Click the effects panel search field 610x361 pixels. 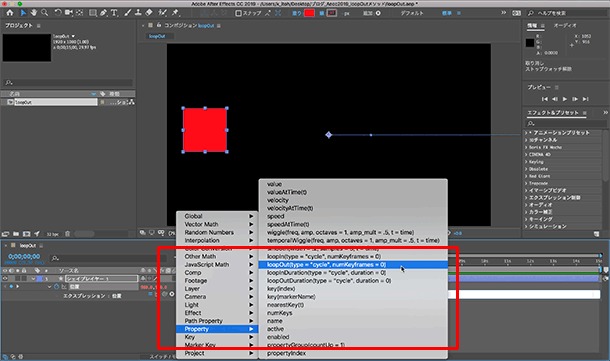566,123
